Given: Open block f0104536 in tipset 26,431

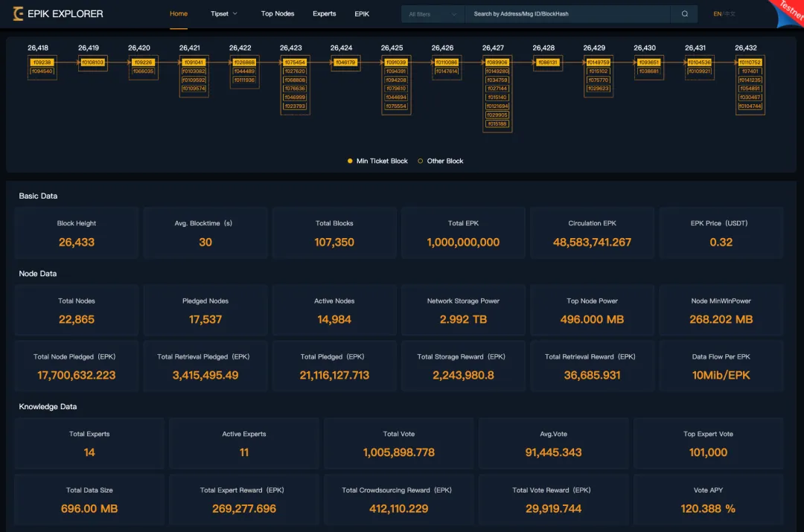Looking at the screenshot, I should click(x=699, y=63).
